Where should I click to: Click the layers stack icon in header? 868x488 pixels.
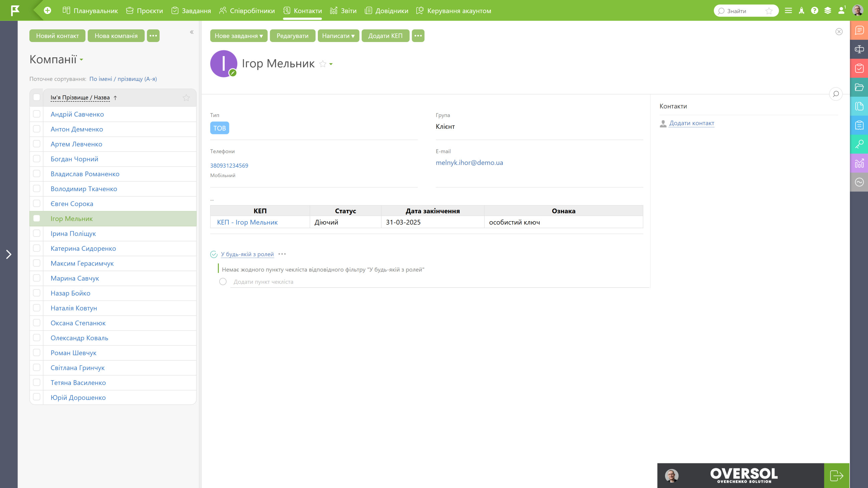click(828, 11)
